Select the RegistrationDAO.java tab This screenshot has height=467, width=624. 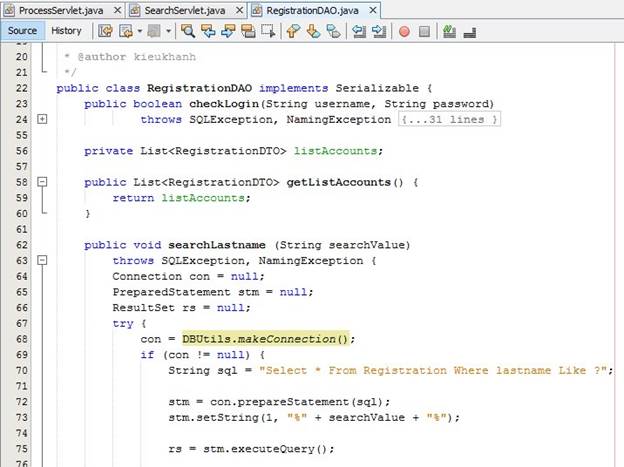tap(312, 10)
